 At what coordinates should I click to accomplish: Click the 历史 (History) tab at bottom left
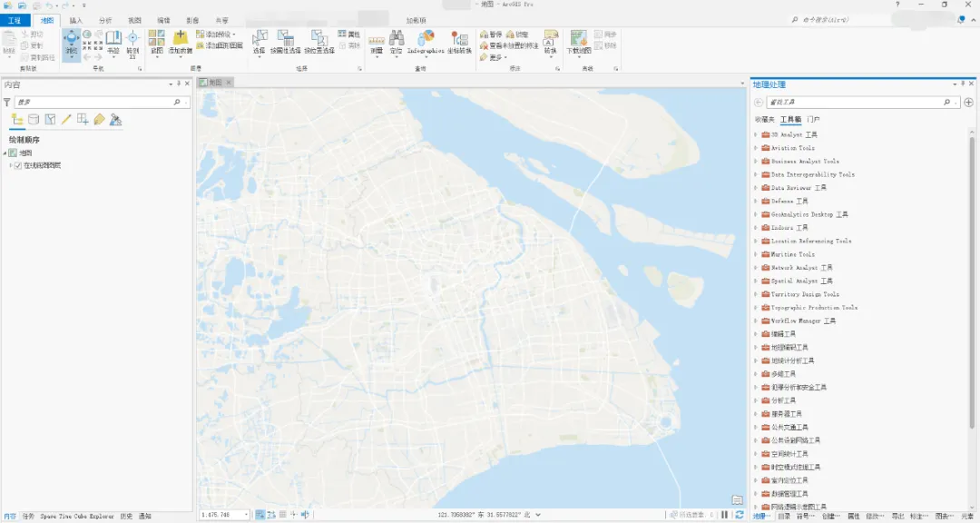click(x=126, y=516)
